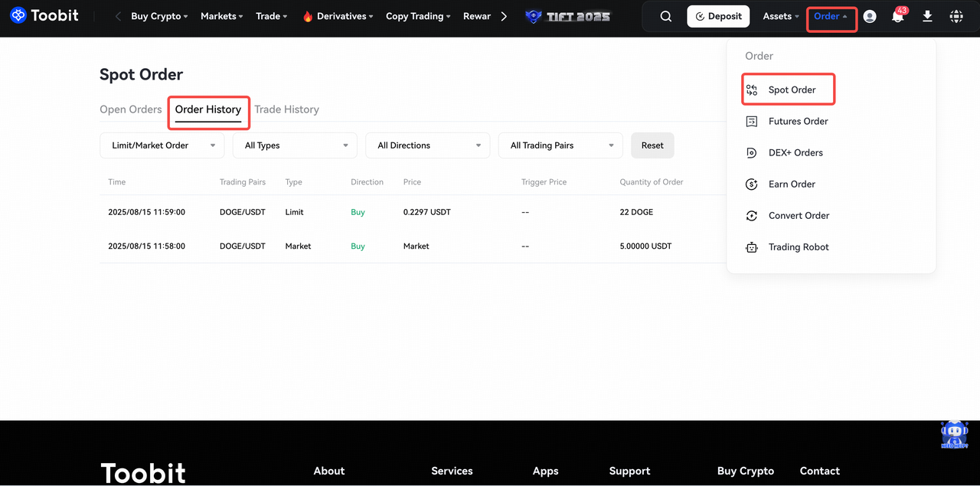
Task: Expand the All Types dropdown
Action: coord(295,145)
